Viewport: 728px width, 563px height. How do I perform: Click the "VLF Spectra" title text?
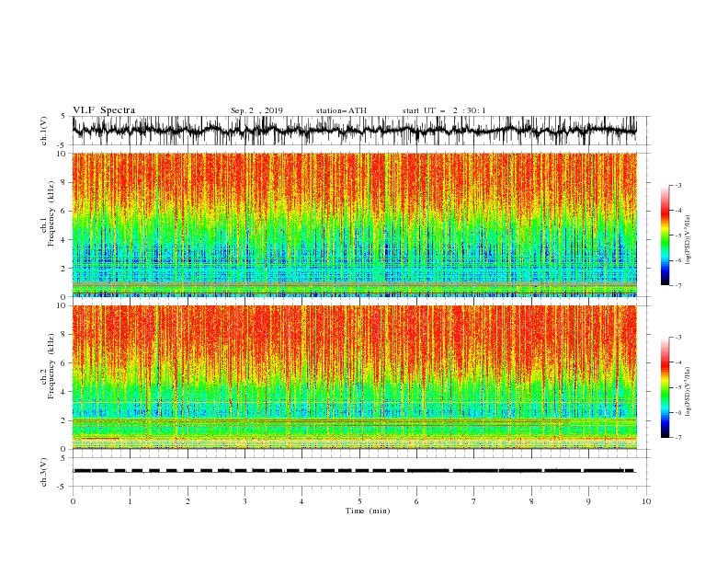[x=104, y=110]
